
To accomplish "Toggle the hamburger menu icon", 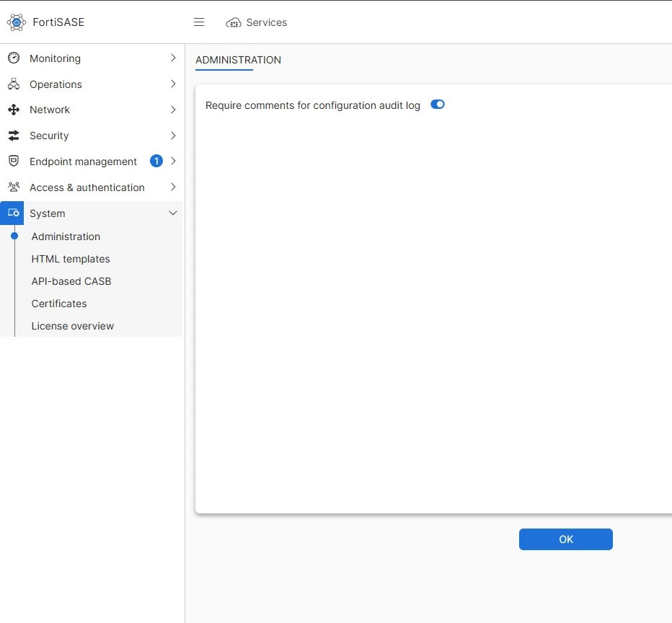I will 199,22.
